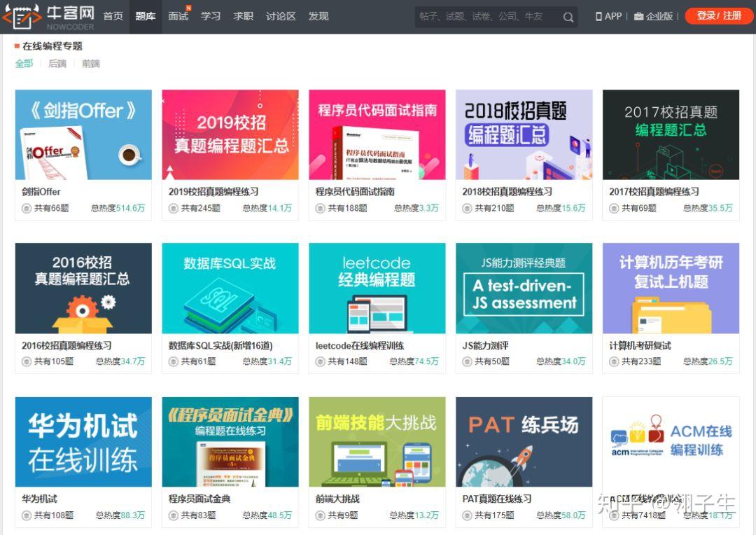Click question-count icon next to 共有233题
Image resolution: width=756 pixels, height=535 pixels.
[614, 362]
